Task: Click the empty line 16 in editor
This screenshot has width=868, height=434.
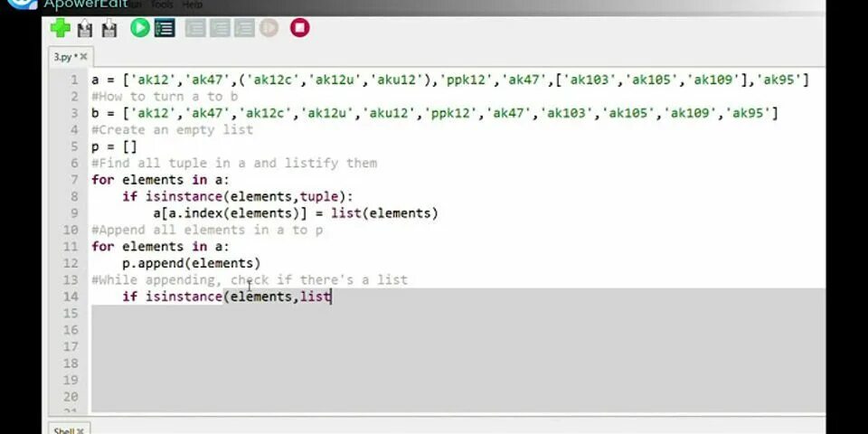Action: point(458,330)
